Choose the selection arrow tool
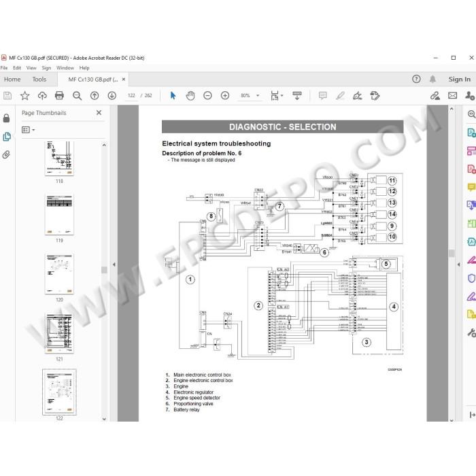The width and height of the screenshot is (476, 476). (173, 96)
